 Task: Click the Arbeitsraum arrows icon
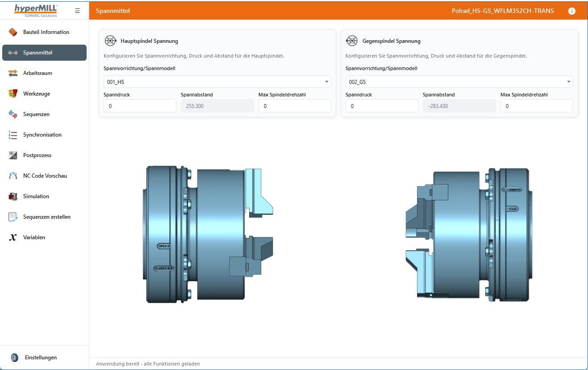click(13, 73)
